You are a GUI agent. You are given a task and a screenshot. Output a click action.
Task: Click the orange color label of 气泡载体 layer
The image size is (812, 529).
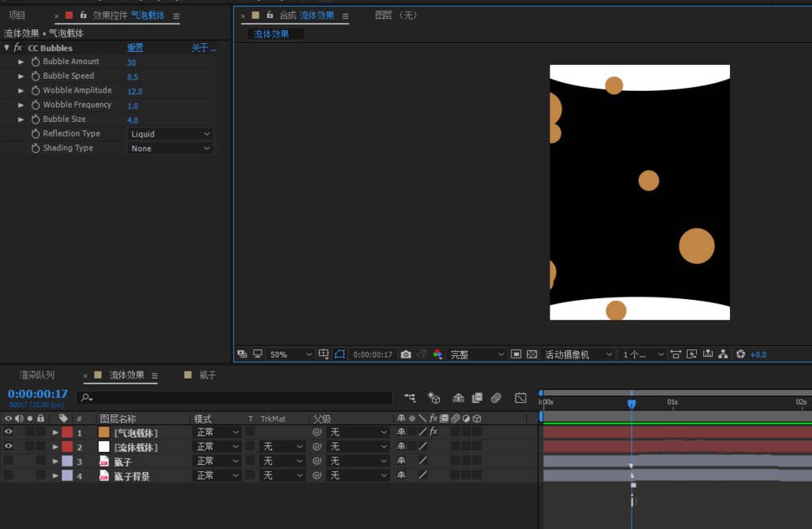tap(104, 432)
